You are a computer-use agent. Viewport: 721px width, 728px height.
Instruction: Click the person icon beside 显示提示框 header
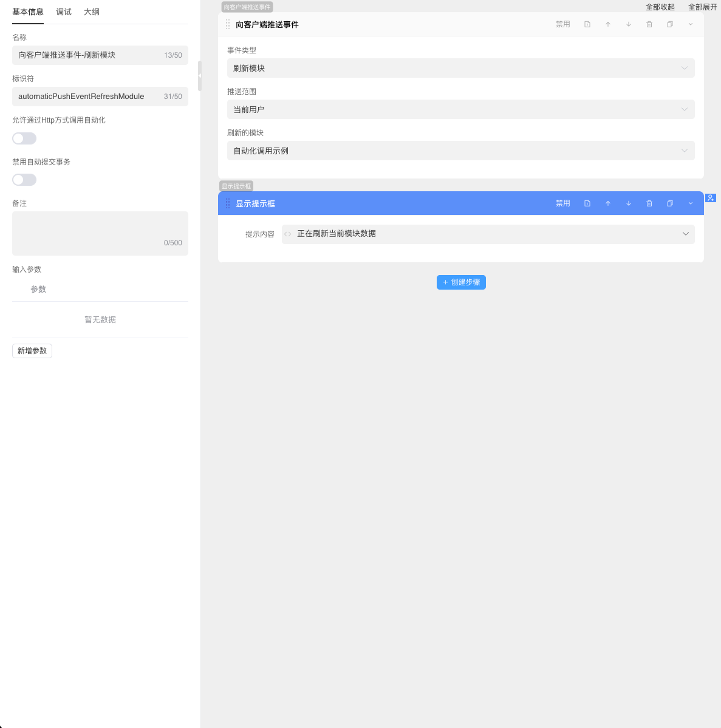[x=711, y=198]
